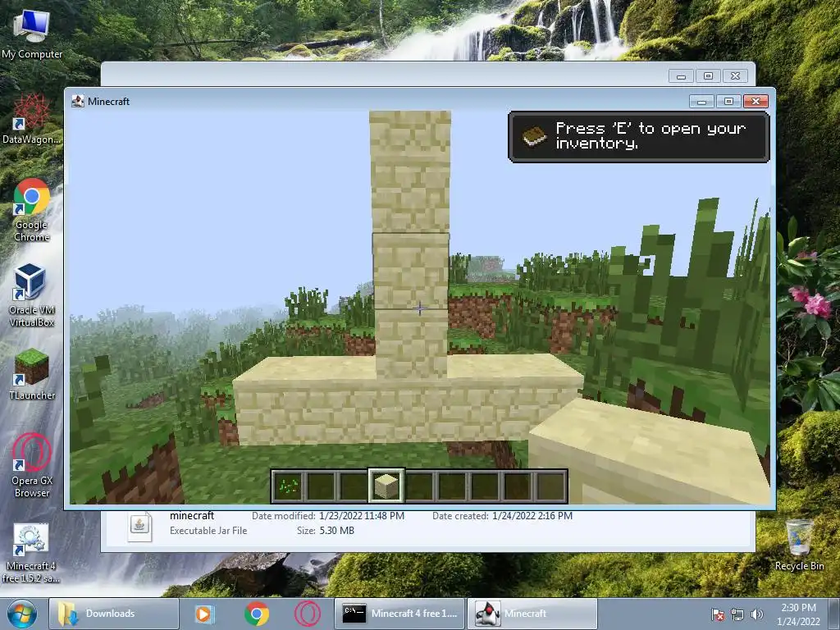Open the network tray icon
This screenshot has width=840, height=630.
pos(737,614)
